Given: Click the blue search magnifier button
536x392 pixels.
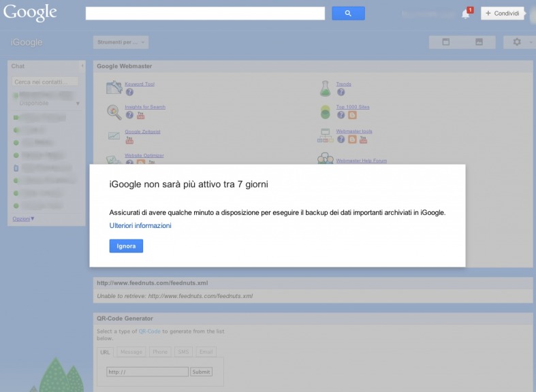Looking at the screenshot, I should (x=348, y=13).
